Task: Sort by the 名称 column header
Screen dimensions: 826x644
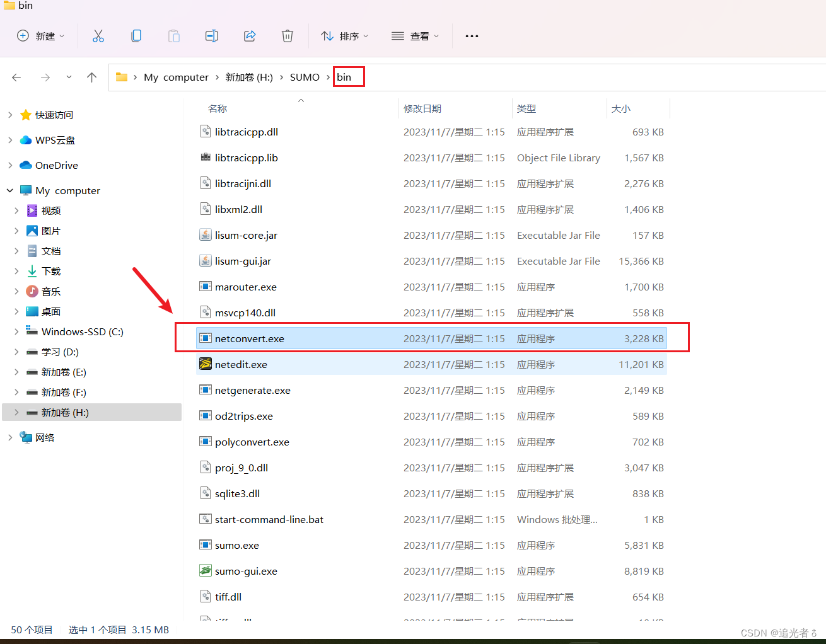Action: tap(218, 108)
